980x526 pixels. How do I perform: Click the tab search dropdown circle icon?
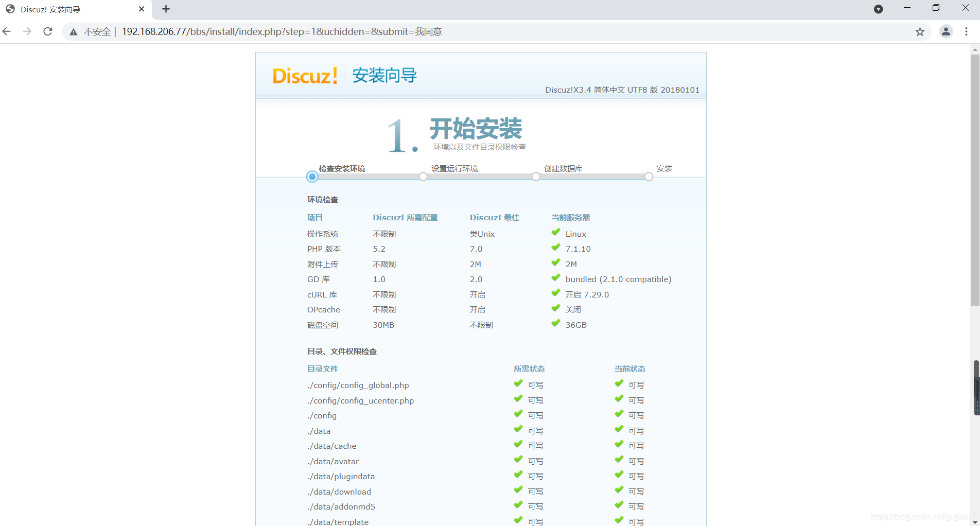tap(878, 9)
